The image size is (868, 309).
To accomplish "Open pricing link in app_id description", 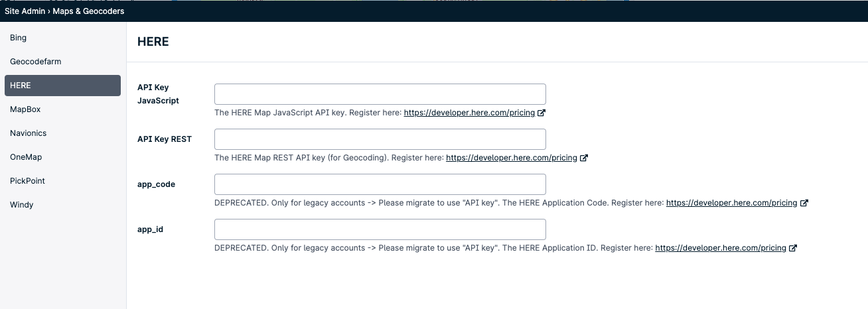I will click(720, 248).
